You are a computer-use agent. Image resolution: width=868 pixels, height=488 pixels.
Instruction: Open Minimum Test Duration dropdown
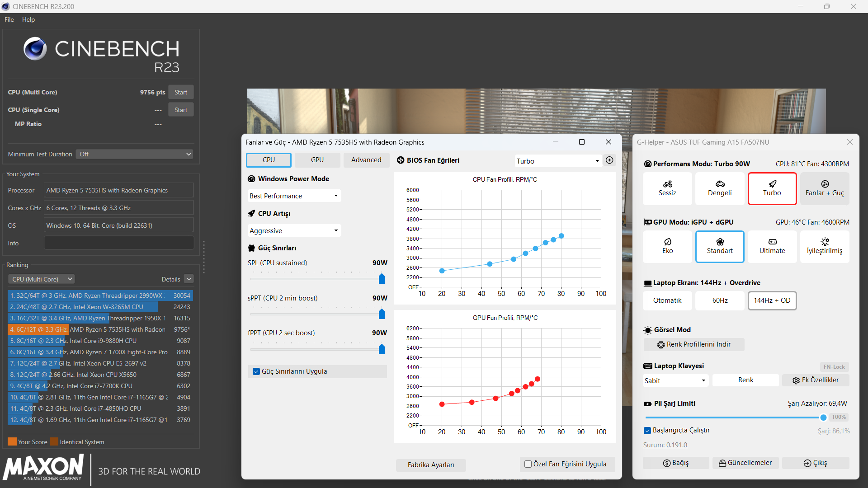(x=134, y=154)
